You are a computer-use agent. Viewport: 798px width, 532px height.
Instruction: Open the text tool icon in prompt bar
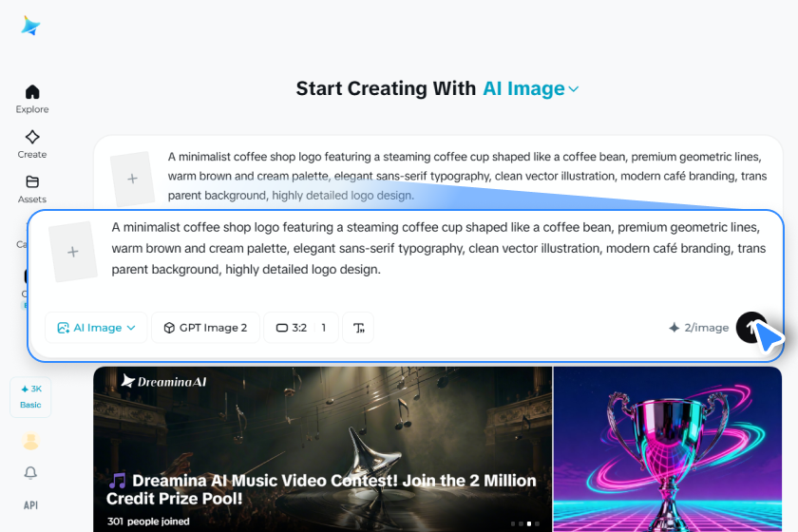click(x=359, y=328)
